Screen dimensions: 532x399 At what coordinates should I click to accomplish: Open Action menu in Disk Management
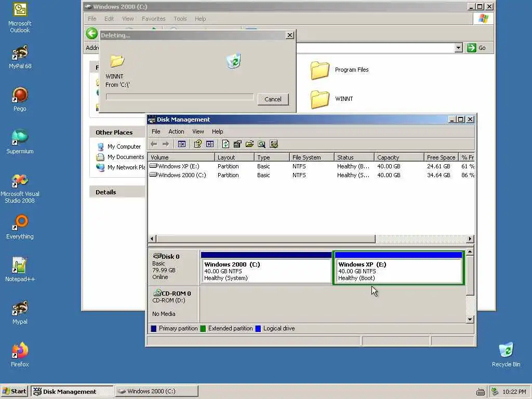(x=176, y=131)
